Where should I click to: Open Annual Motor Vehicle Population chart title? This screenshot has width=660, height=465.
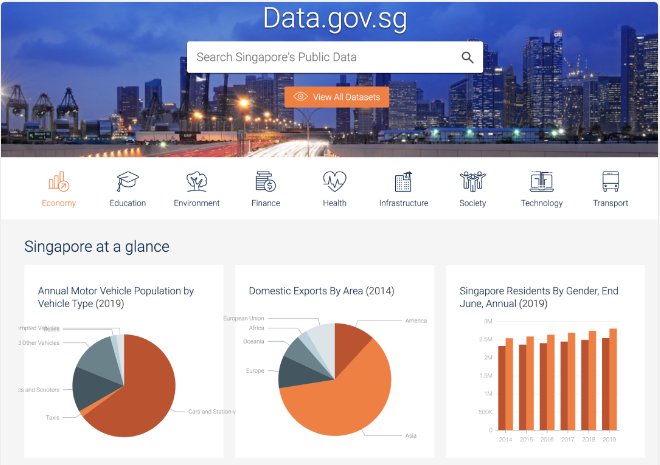click(116, 297)
